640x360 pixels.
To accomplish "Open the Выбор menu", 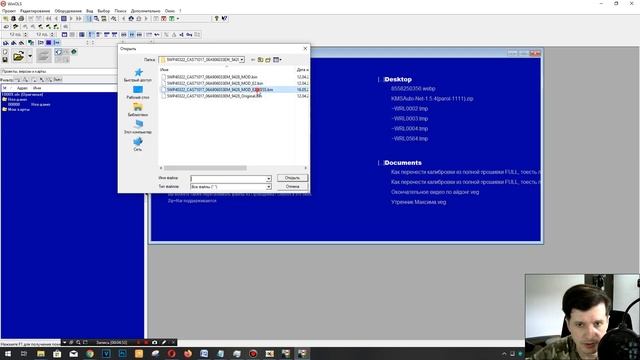I will 104,11.
